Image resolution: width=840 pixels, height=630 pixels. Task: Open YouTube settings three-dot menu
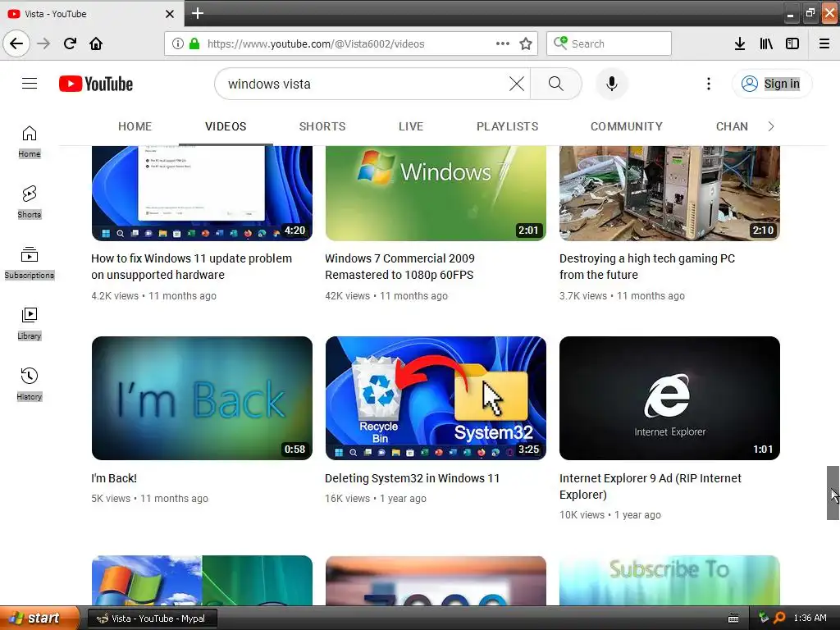click(x=708, y=84)
